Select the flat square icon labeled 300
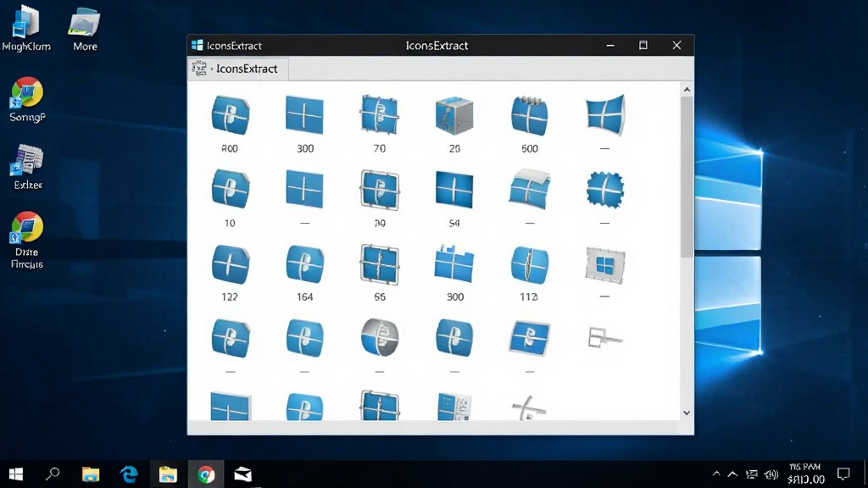Image resolution: width=868 pixels, height=488 pixels. click(304, 115)
